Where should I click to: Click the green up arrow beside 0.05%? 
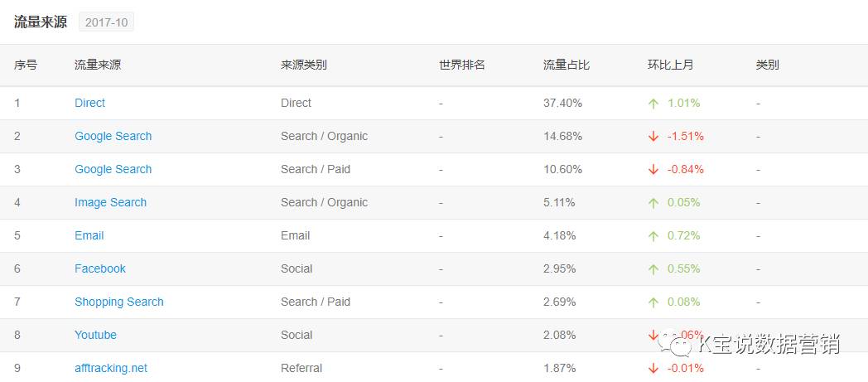(x=653, y=203)
